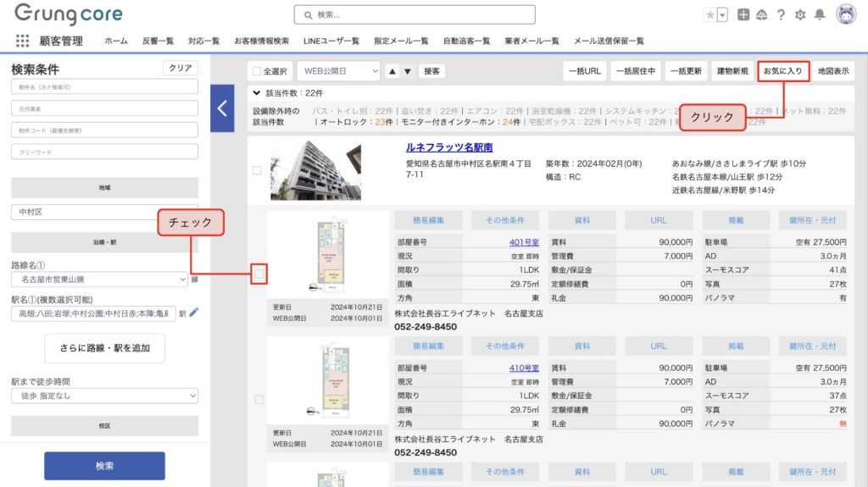Click the お気に入り button

coord(782,71)
